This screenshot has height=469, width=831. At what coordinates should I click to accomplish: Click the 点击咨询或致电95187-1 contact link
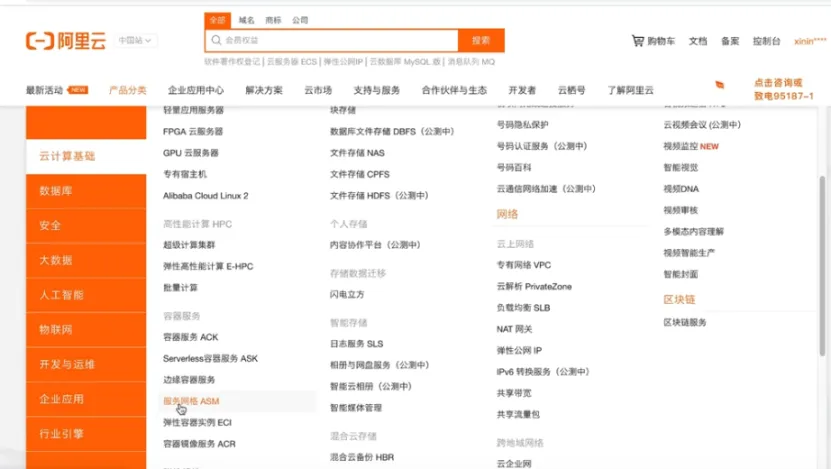[x=783, y=89]
